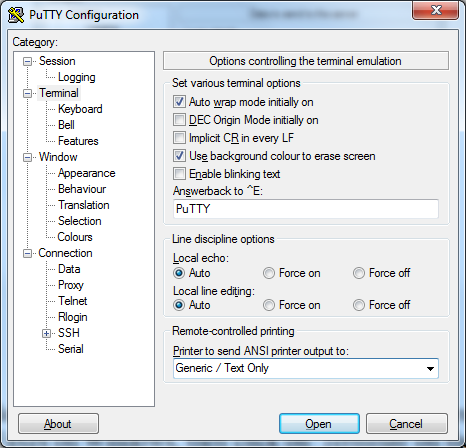This screenshot has width=466, height=448.
Task: Open the Keyboard category
Action: coord(80,109)
